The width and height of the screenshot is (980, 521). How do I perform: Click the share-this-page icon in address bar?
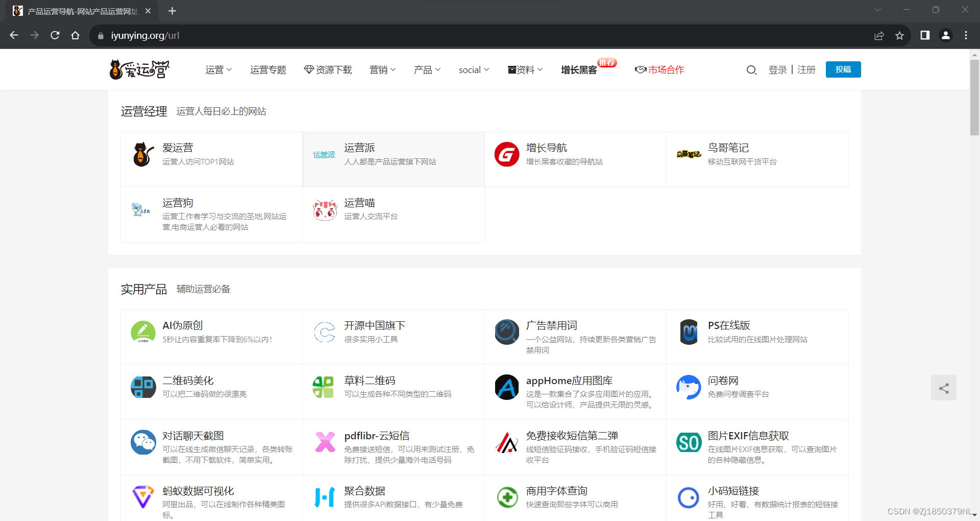[879, 35]
